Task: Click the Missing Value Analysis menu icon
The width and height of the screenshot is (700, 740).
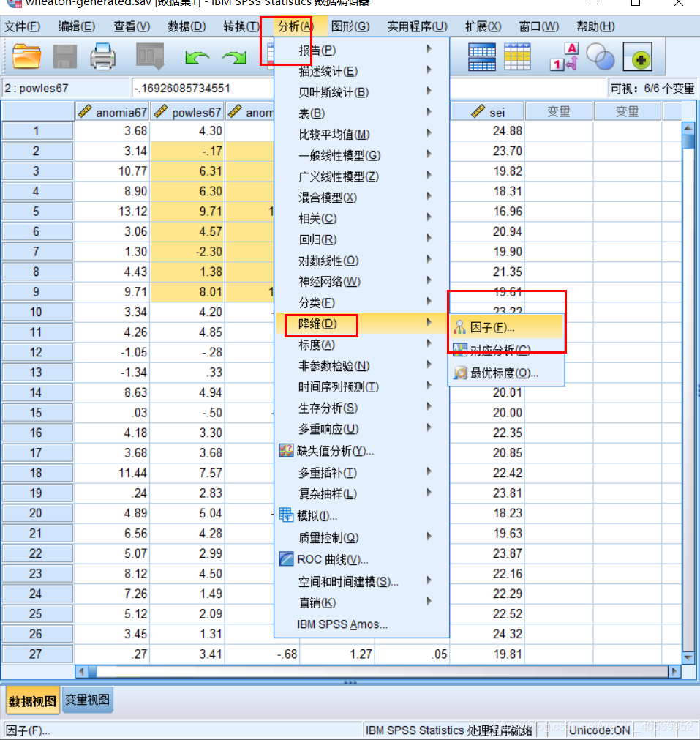Action: tap(286, 451)
